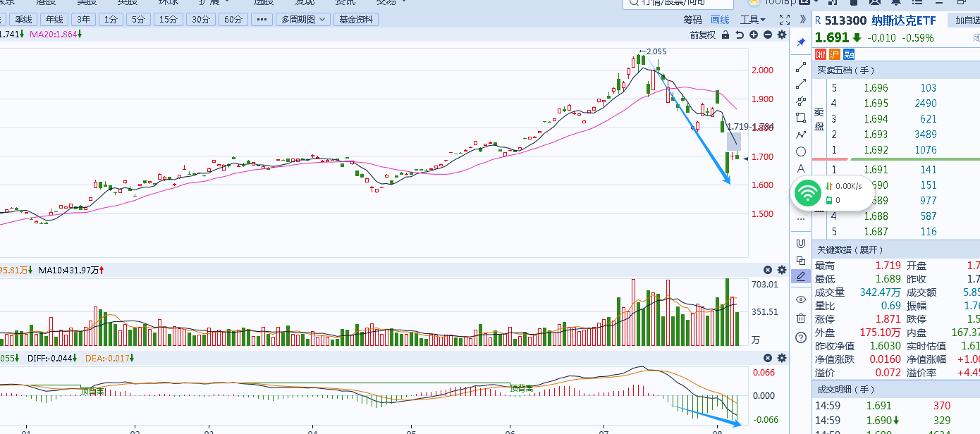This screenshot has height=434, width=980.
Task: Zoom in chart with plus icon
Action: tap(754, 35)
